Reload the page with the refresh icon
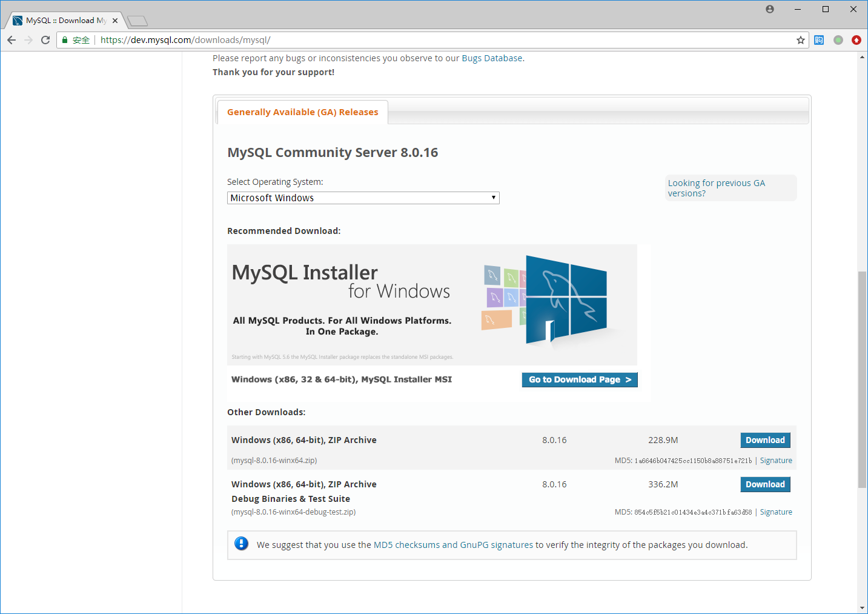The width and height of the screenshot is (868, 614). [45, 40]
